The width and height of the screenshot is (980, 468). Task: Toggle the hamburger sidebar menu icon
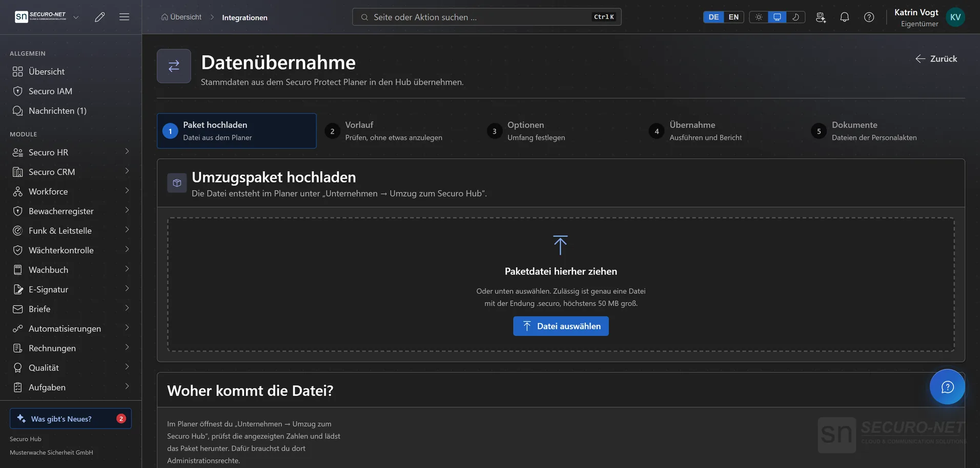pyautogui.click(x=124, y=17)
